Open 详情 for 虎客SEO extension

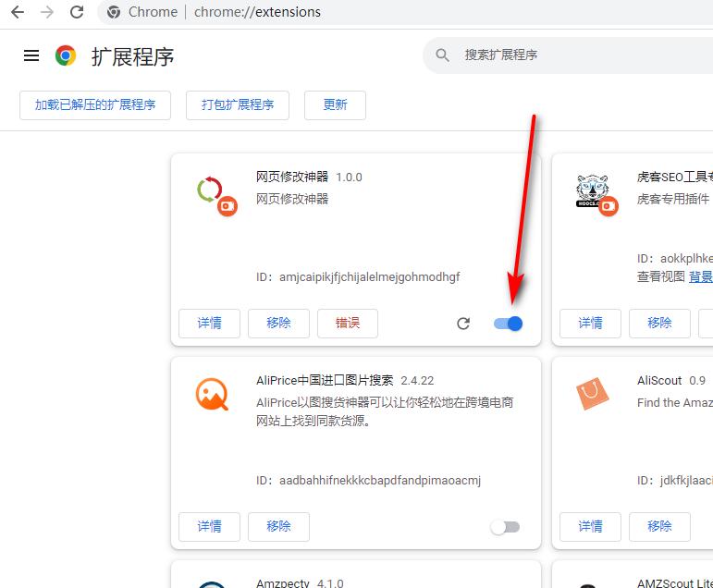click(x=590, y=324)
